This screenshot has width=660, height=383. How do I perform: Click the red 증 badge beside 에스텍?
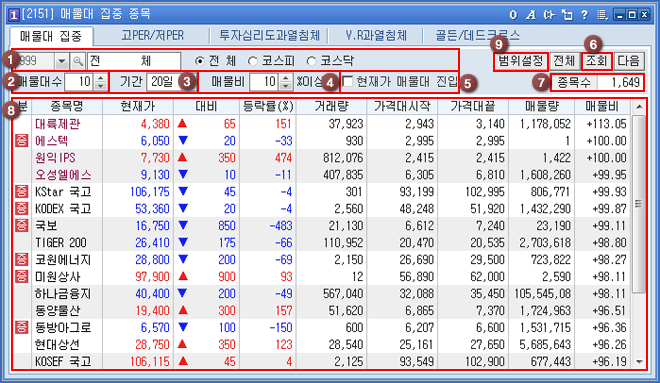(21, 141)
